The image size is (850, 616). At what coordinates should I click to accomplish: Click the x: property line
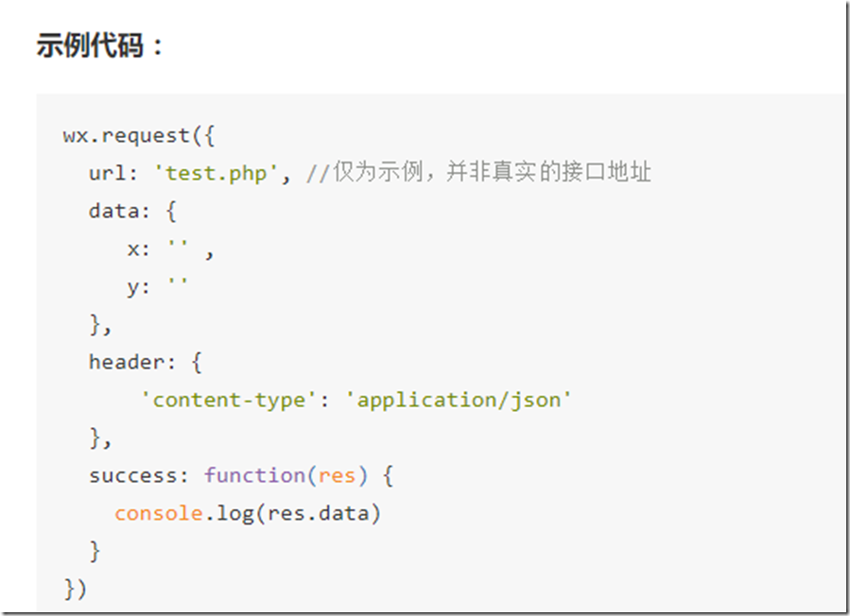click(171, 249)
